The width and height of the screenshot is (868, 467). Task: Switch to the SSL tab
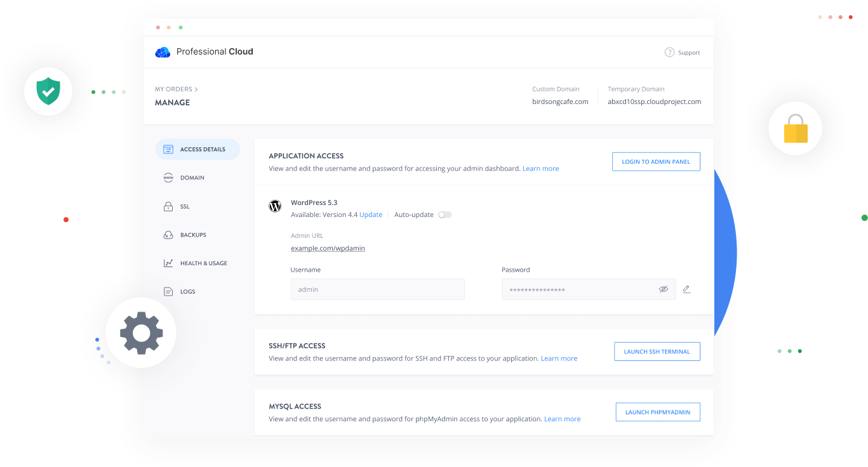184,206
